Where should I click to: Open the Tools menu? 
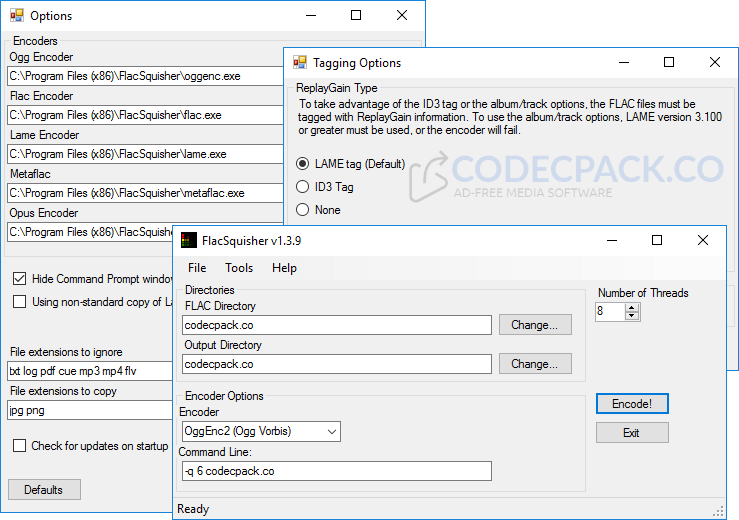pos(239,268)
